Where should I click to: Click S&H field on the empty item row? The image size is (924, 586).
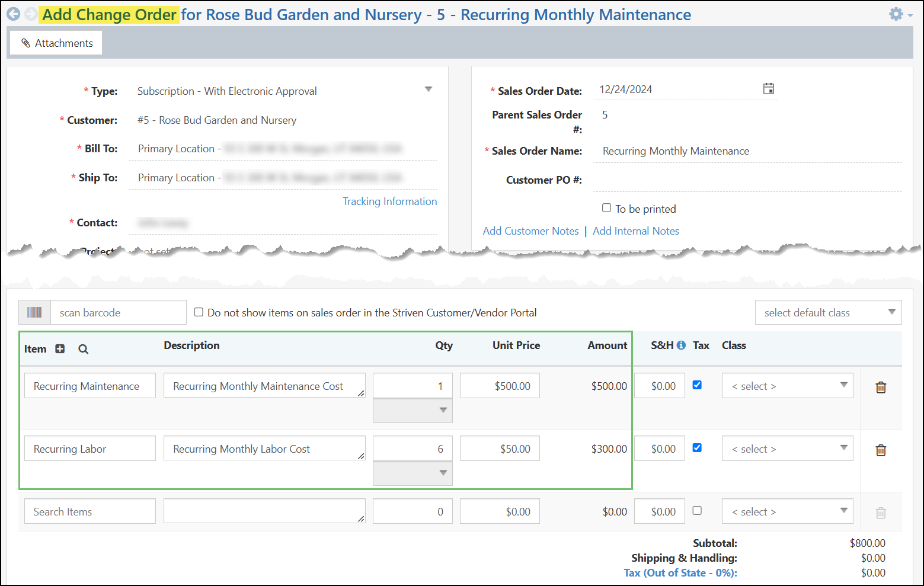[x=660, y=511]
